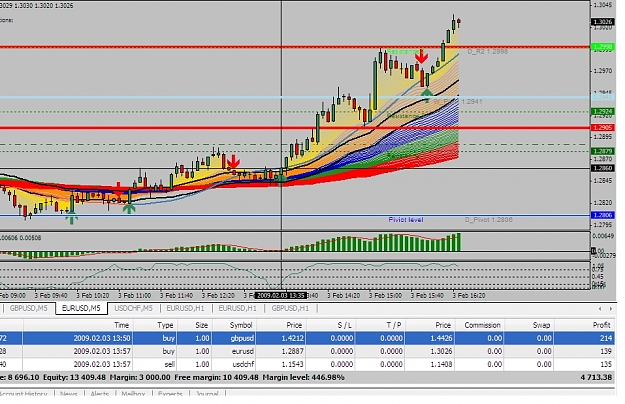
Task: Click the black 1.2860 price axis tag
Action: [x=603, y=168]
